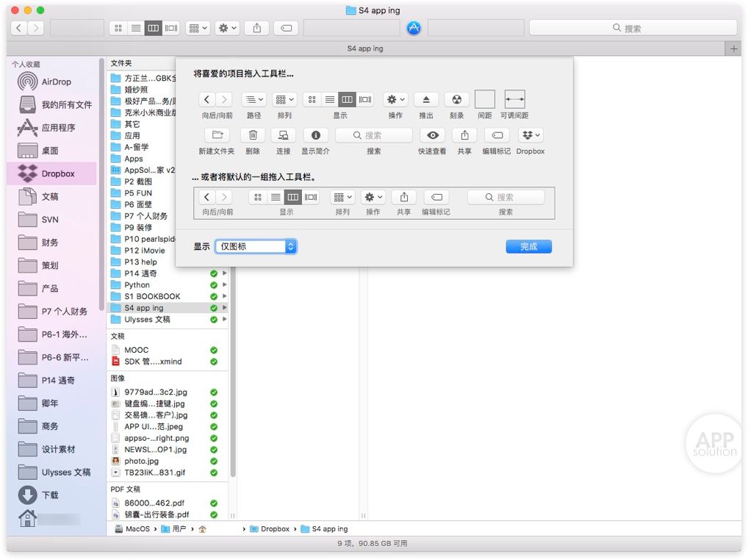Open the App Store icon in window toolbar
This screenshot has height=560, width=748.
click(x=414, y=28)
